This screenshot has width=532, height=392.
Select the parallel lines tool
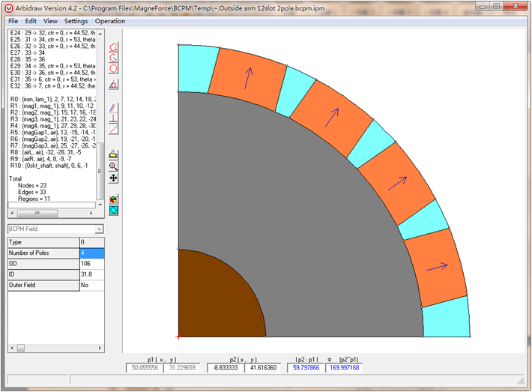(x=113, y=108)
